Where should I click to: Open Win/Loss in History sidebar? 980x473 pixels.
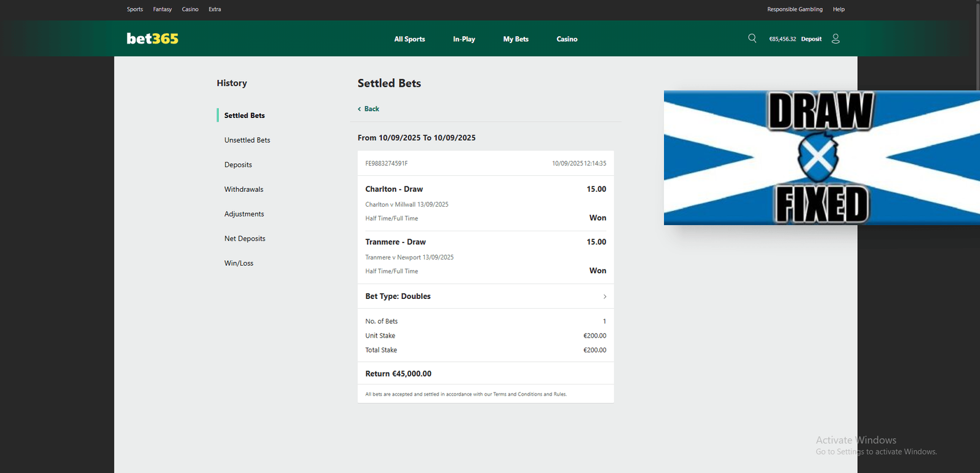coord(239,263)
